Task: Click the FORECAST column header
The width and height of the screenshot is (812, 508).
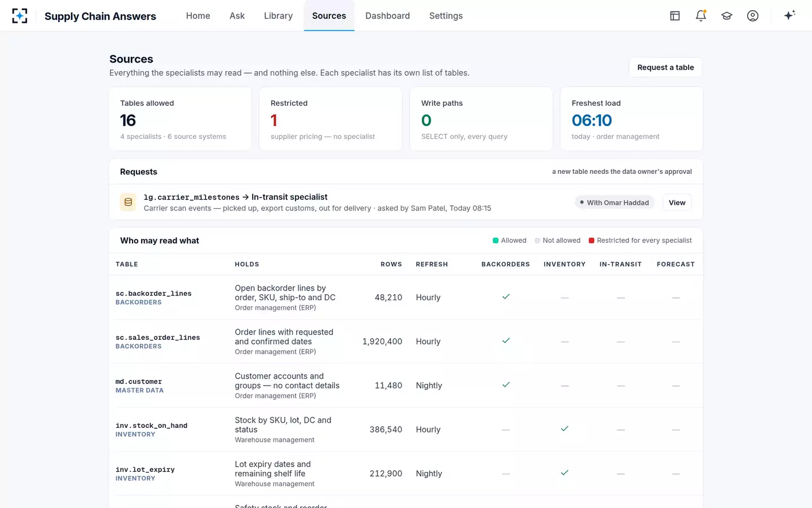Action: (x=676, y=264)
